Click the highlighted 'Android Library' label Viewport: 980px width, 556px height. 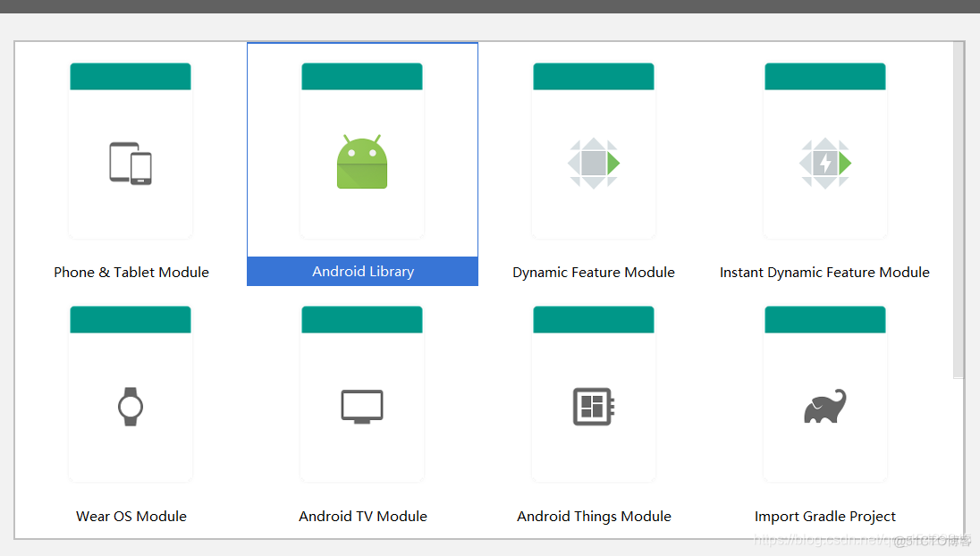362,271
